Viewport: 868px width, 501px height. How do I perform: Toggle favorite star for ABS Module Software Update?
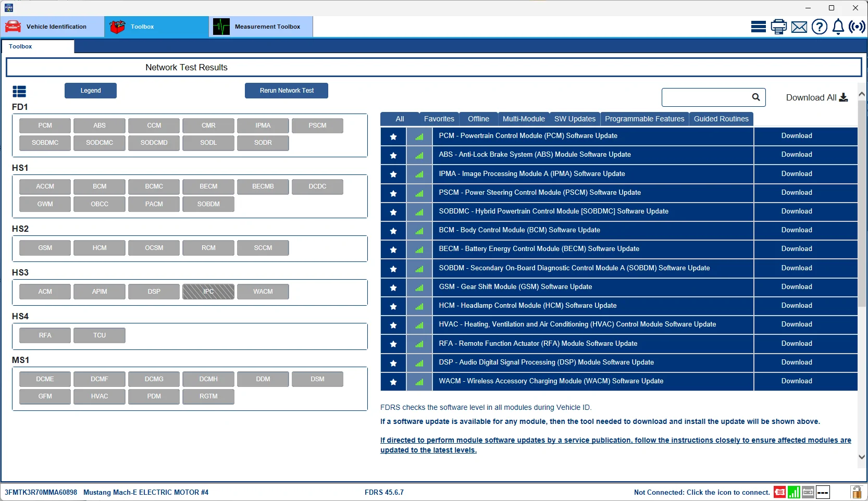point(393,155)
